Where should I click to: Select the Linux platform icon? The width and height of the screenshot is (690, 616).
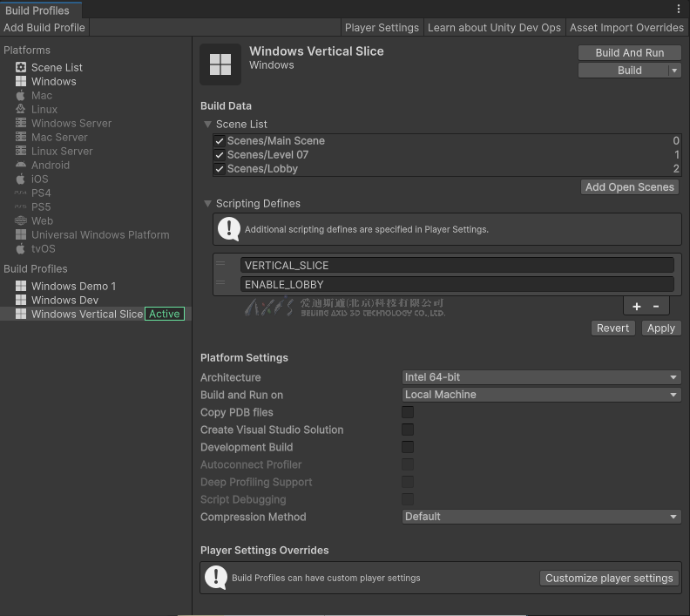pyautogui.click(x=21, y=109)
